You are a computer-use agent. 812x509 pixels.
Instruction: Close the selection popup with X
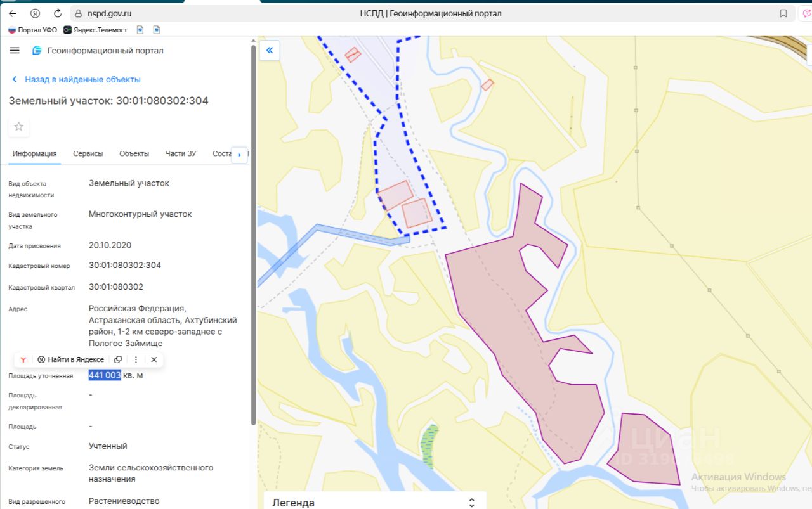pos(154,359)
